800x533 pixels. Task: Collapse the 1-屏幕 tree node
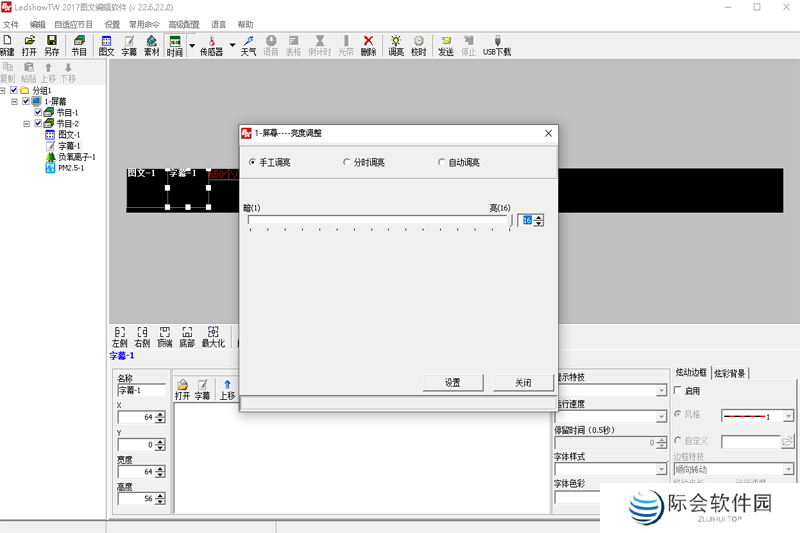point(14,101)
